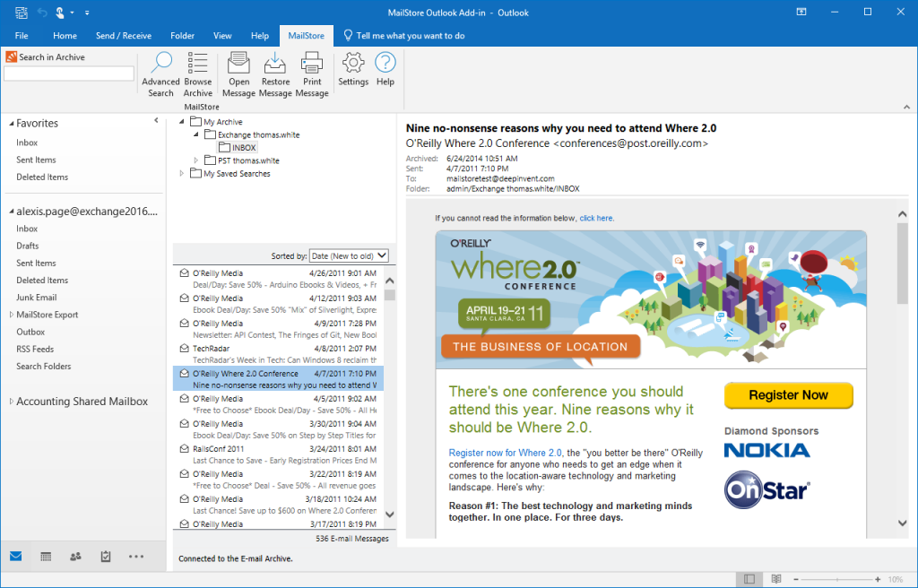Open the Tasks navigation icon

tap(106, 557)
